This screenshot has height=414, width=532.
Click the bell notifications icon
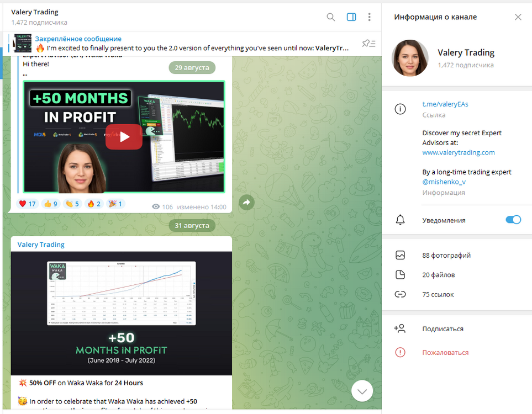(x=401, y=220)
